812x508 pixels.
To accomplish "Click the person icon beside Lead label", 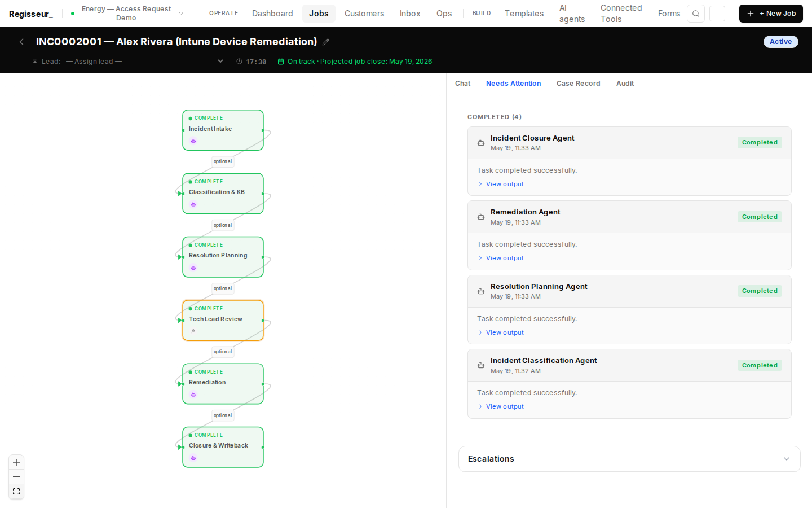I will (35, 62).
